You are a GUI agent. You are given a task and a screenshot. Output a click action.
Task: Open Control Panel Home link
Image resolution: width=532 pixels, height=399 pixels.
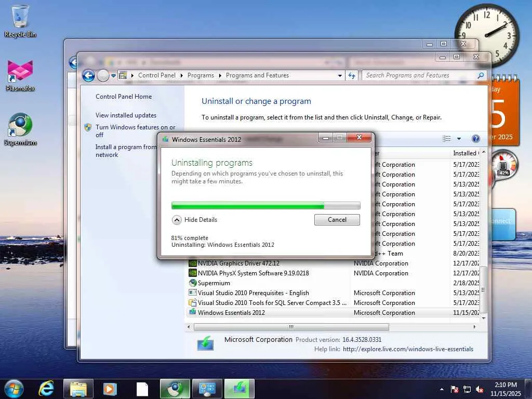[124, 97]
